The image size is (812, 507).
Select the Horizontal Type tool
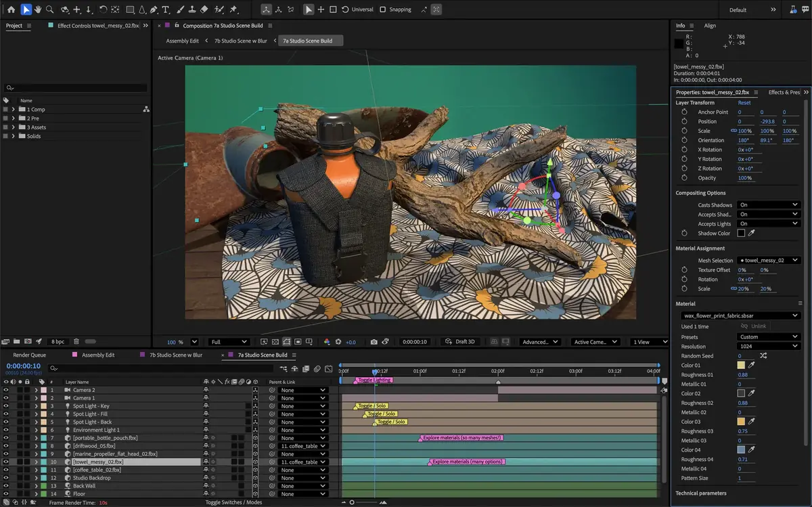tap(166, 9)
